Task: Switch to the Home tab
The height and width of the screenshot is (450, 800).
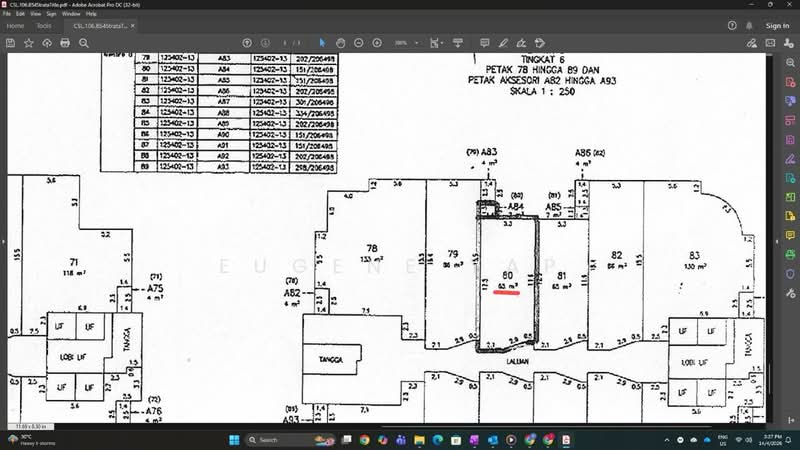Action: click(x=15, y=26)
